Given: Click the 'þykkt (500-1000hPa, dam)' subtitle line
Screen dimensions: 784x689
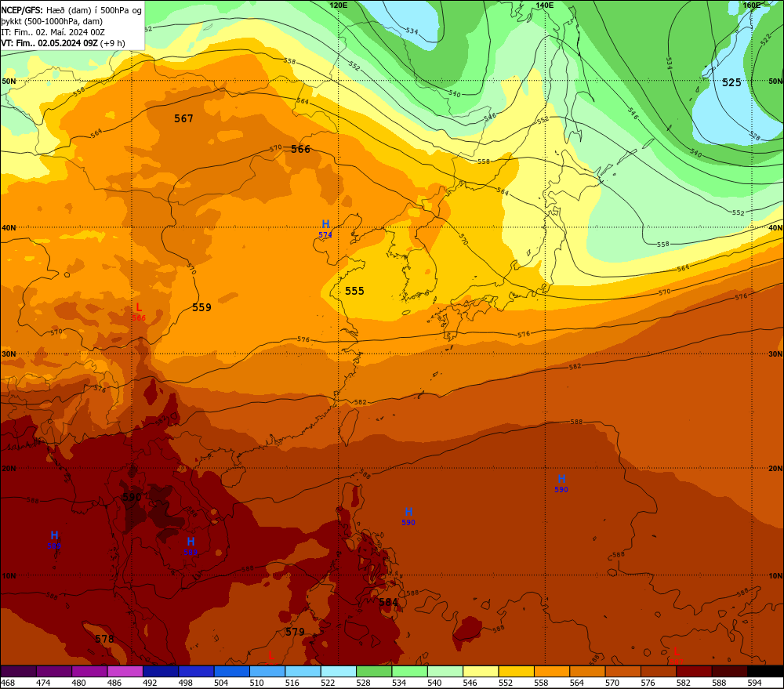Looking at the screenshot, I should pyautogui.click(x=52, y=21).
